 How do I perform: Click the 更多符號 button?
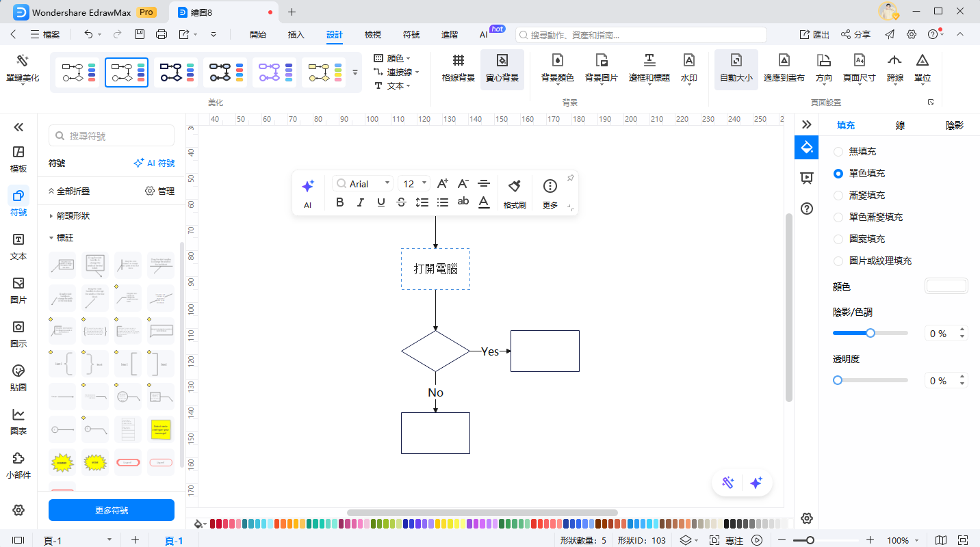(x=111, y=510)
